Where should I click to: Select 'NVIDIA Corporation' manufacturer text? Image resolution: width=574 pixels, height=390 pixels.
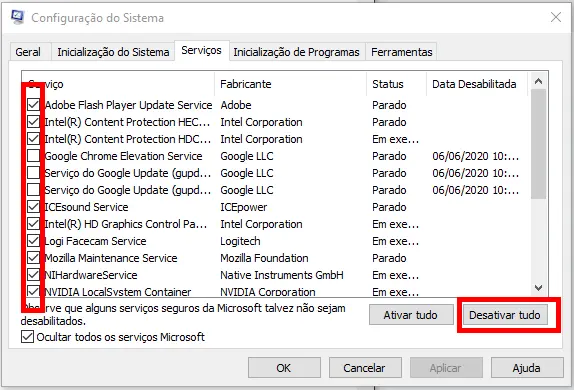(x=268, y=292)
